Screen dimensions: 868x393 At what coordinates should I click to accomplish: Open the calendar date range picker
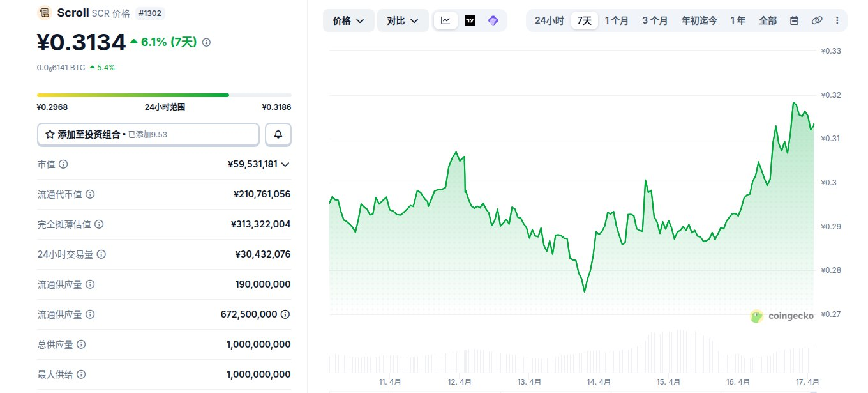(x=794, y=20)
